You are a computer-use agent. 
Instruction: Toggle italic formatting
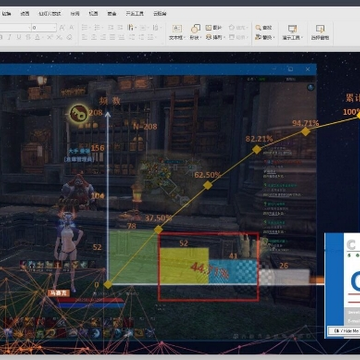coord(10,37)
